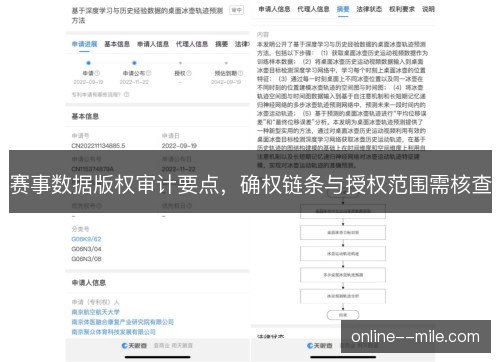Select the active 摘要 tab on right screen
The width and height of the screenshot is (500, 362).
point(343,9)
